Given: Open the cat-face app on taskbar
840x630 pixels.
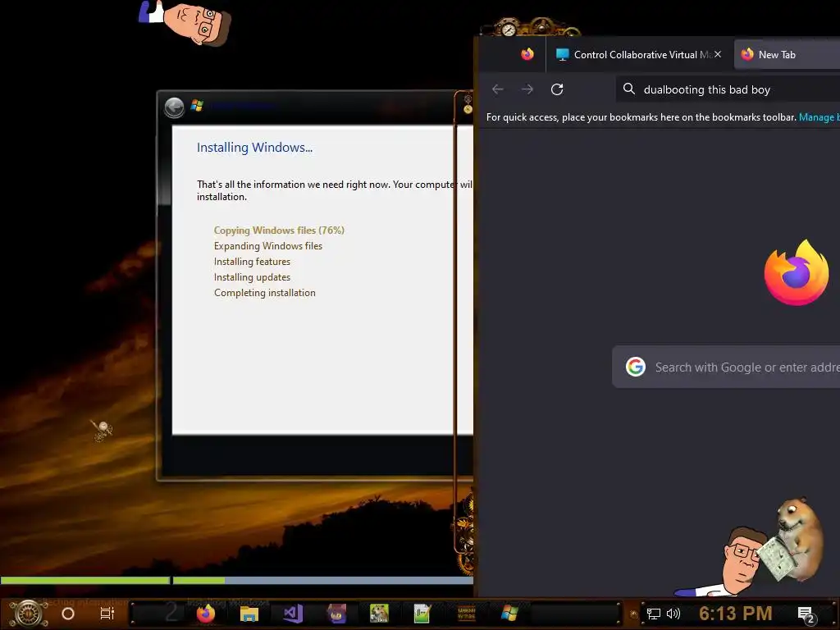Looking at the screenshot, I should pyautogui.click(x=336, y=614).
